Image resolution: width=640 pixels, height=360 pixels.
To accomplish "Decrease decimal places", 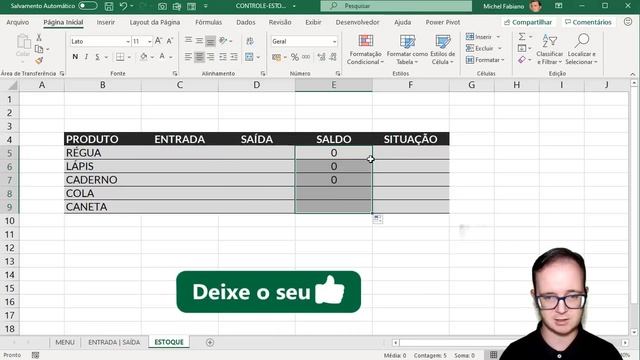I will tap(333, 57).
